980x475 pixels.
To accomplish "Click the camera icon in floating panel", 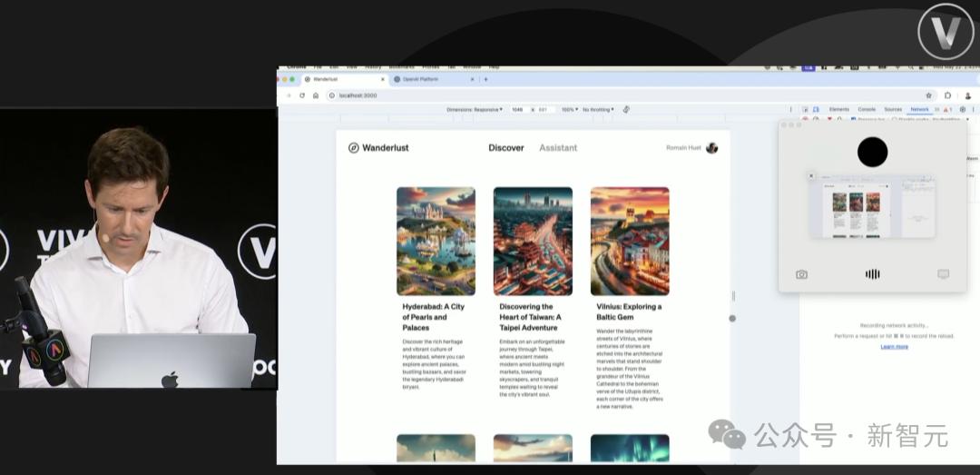I will pos(802,274).
